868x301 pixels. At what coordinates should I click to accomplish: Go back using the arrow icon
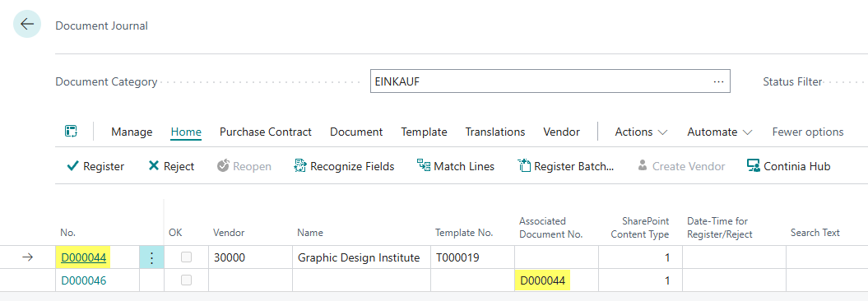(x=27, y=25)
